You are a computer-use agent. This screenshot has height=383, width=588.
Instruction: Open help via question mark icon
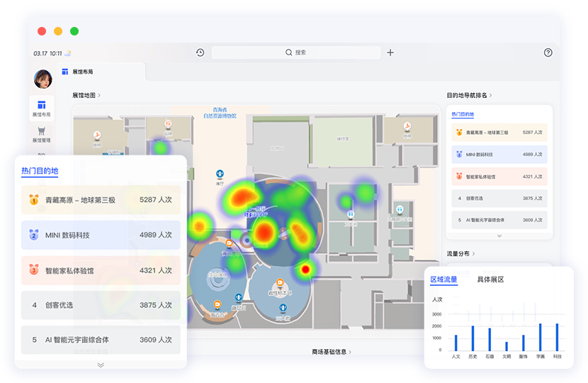(548, 52)
